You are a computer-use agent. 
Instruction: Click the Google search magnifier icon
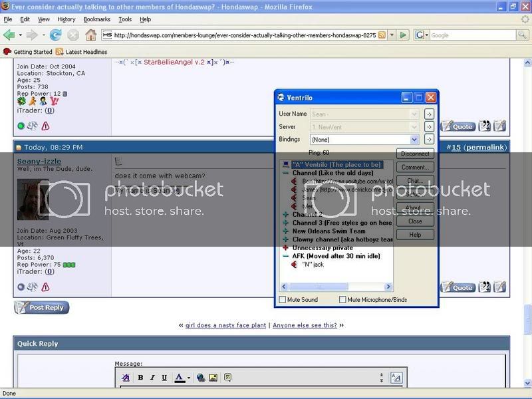[522, 35]
